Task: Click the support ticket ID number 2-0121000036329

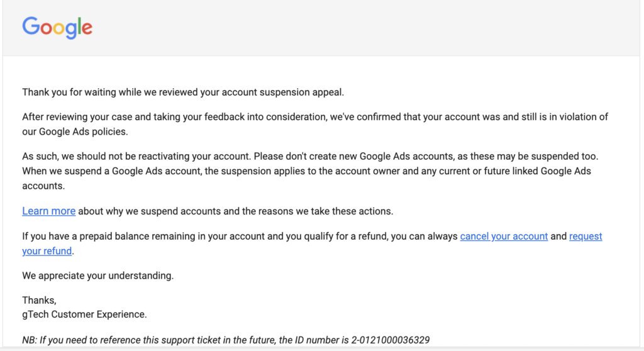Action: pos(391,340)
